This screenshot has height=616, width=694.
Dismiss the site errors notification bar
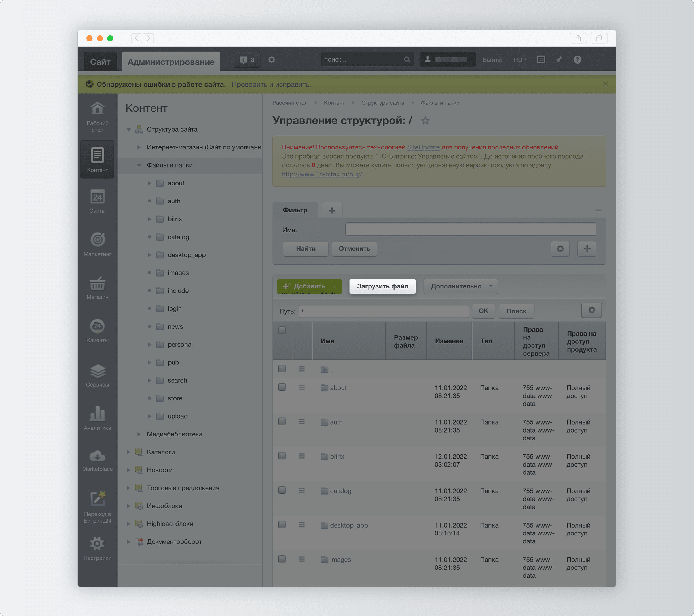[605, 84]
